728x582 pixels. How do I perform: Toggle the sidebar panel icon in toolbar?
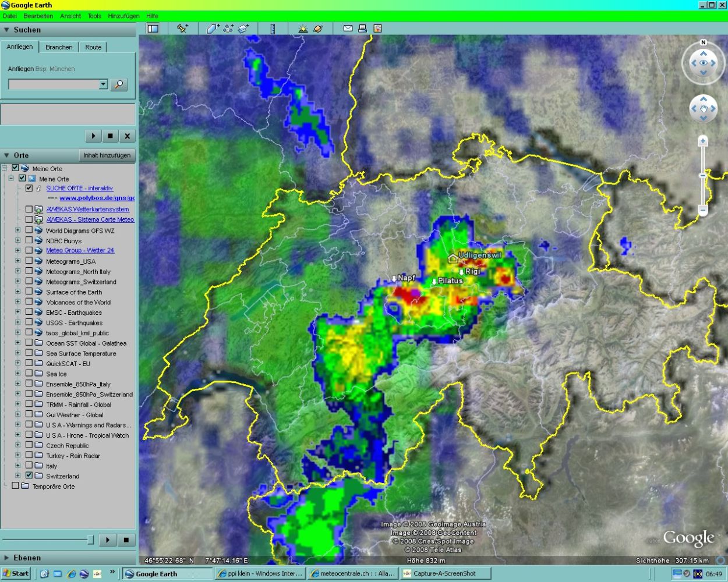[153, 29]
